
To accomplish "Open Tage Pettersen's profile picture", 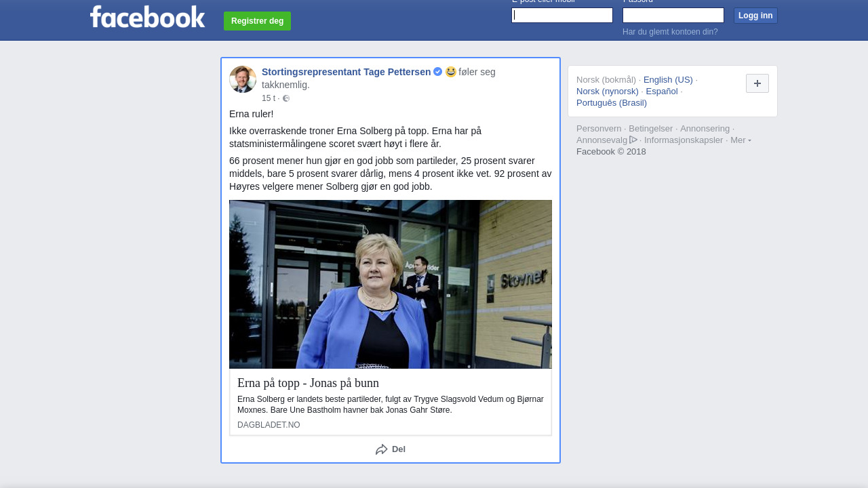I will [243, 79].
